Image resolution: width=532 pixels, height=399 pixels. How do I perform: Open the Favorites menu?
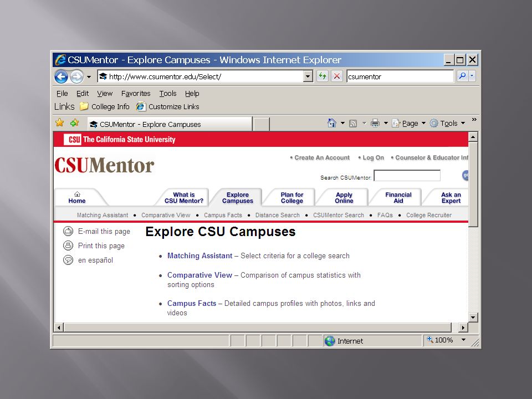click(136, 93)
